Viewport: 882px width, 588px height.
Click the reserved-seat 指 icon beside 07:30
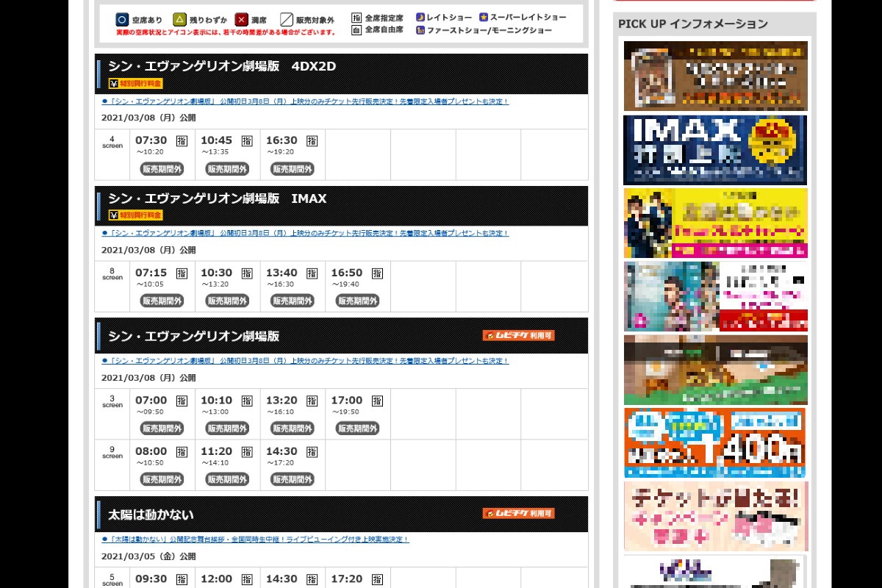click(x=182, y=141)
